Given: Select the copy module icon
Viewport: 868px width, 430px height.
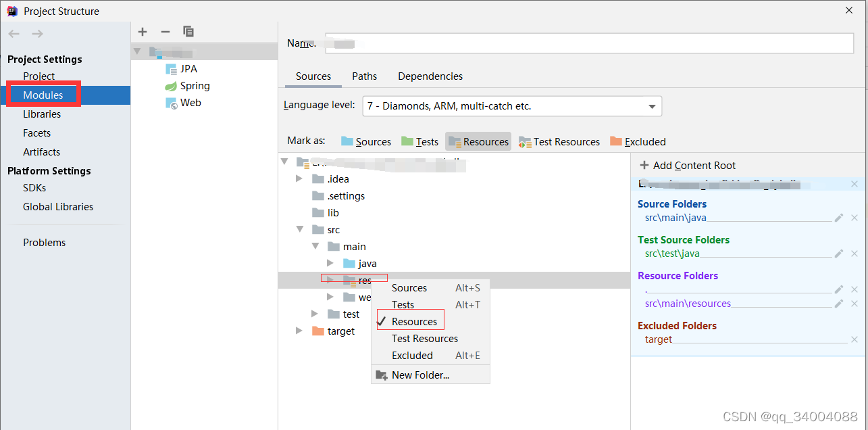Looking at the screenshot, I should coord(188,31).
